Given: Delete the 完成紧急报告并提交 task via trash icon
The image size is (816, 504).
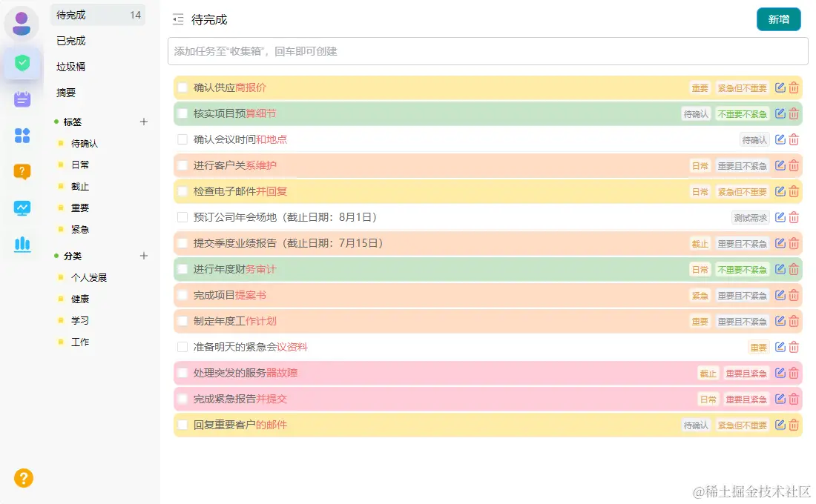Looking at the screenshot, I should [x=794, y=399].
